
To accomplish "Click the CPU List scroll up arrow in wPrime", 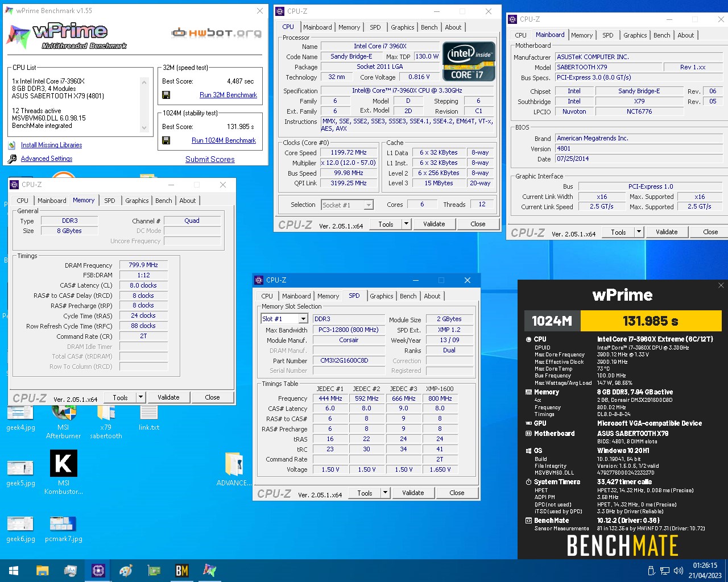I will (144, 82).
